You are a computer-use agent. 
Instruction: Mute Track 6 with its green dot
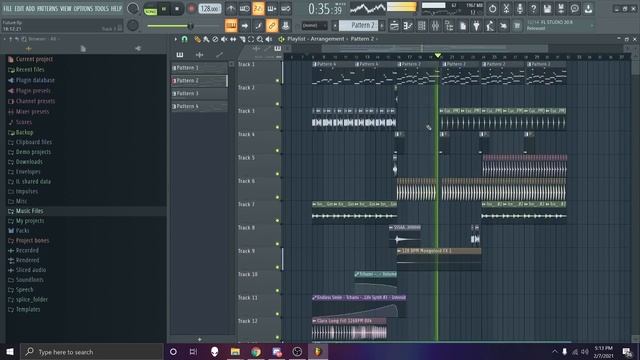click(278, 197)
